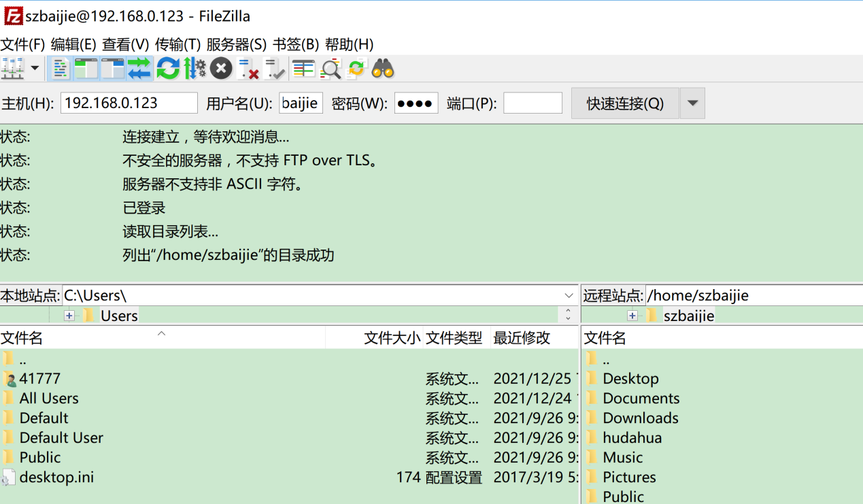
Task: Toggle message log display icon
Action: coord(60,69)
